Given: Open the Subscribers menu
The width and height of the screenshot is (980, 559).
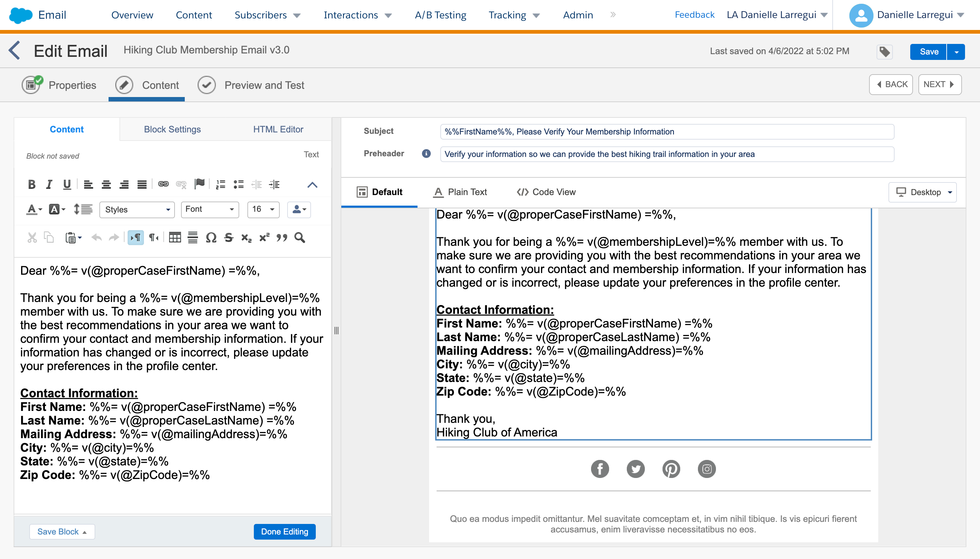Looking at the screenshot, I should click(x=261, y=15).
